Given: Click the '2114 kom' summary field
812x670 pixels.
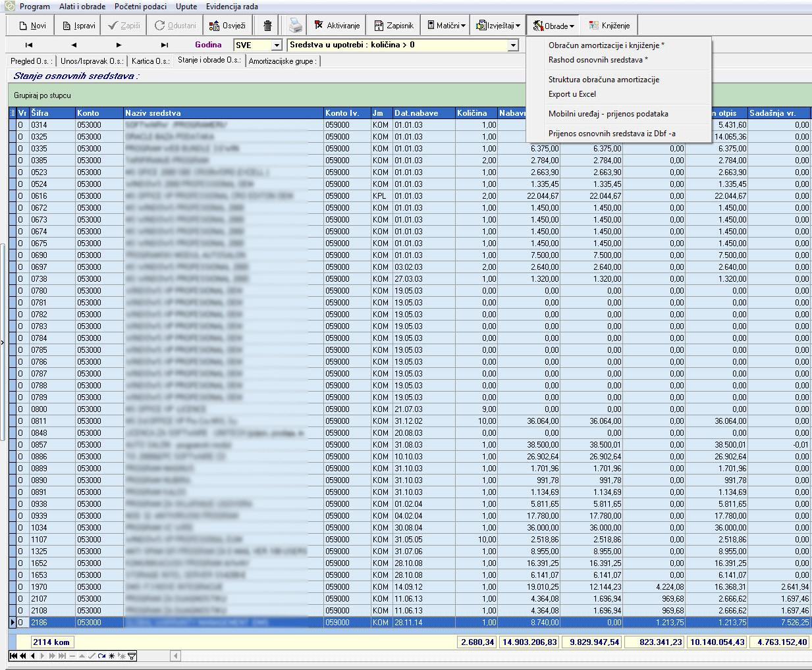Looking at the screenshot, I should coord(52,642).
